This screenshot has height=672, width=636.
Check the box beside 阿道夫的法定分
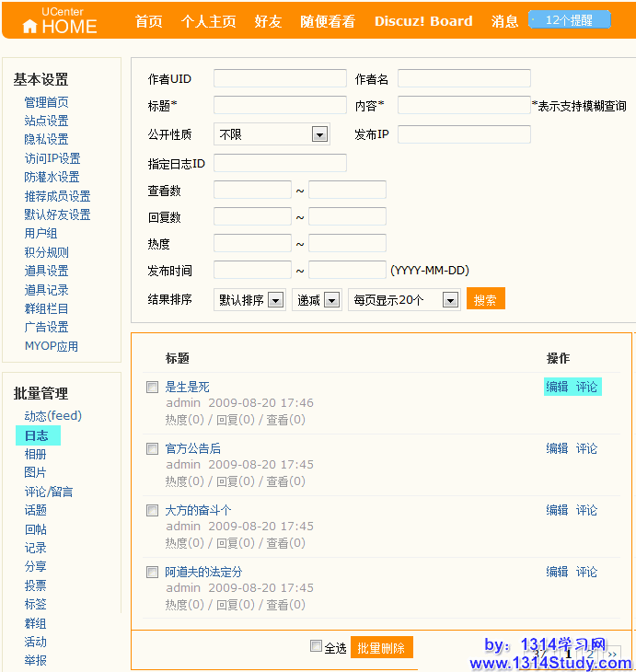coord(153,573)
